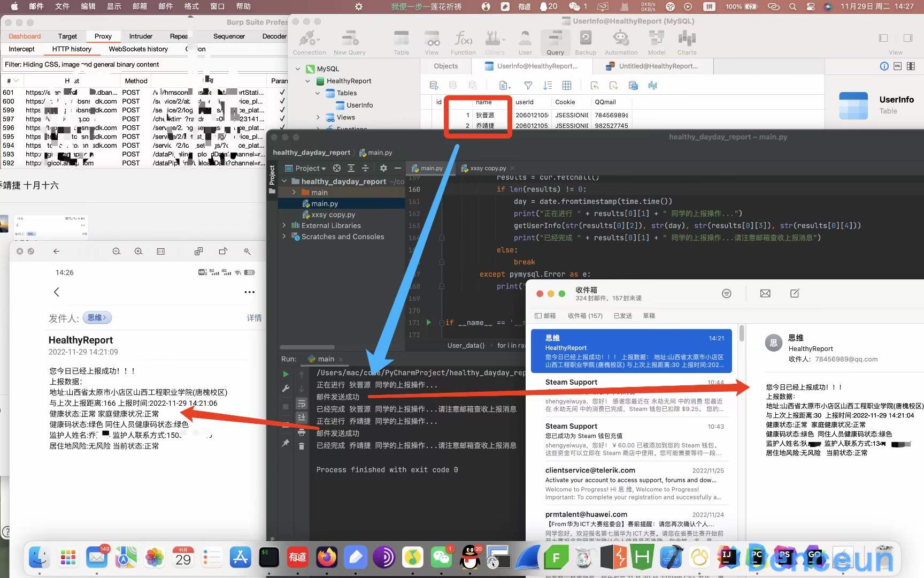
Task: Open the Project view dropdown
Action: tap(306, 168)
